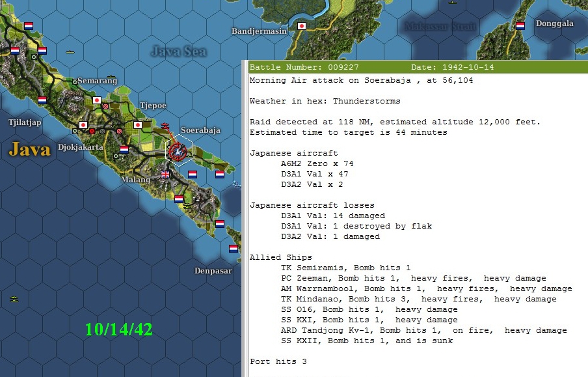
Task: Click the airbase icon beside Semarang
Action: 75,81
